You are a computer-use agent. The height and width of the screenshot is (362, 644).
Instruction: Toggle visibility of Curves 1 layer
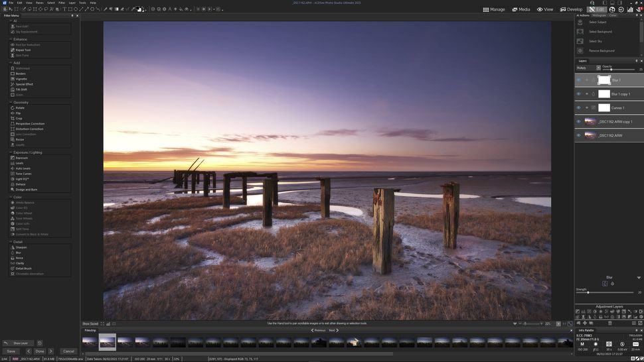[x=579, y=108]
